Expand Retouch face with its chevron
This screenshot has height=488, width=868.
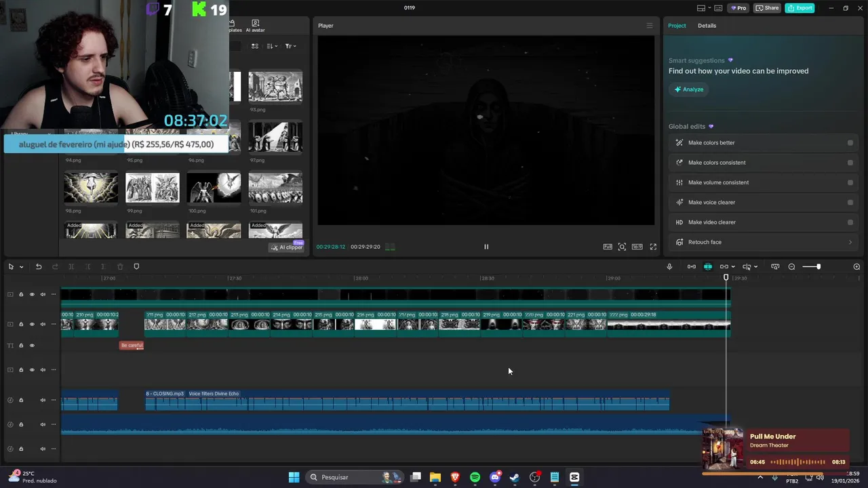(x=850, y=242)
